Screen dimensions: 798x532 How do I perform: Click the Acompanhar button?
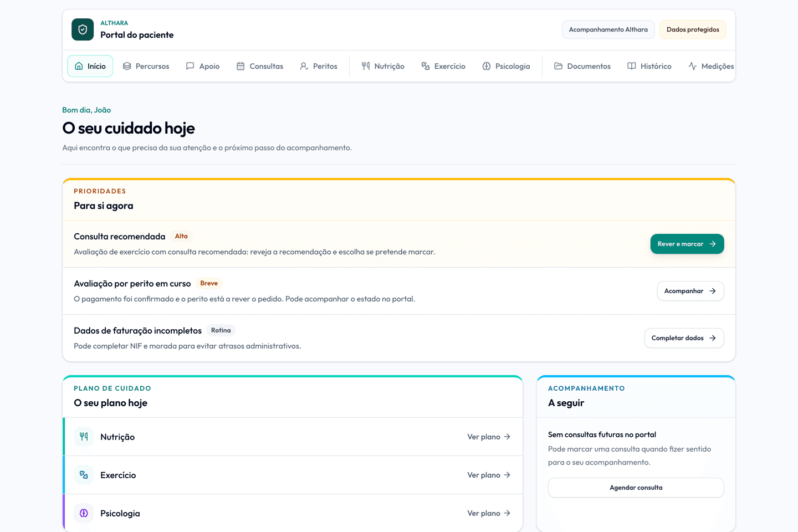click(x=690, y=291)
